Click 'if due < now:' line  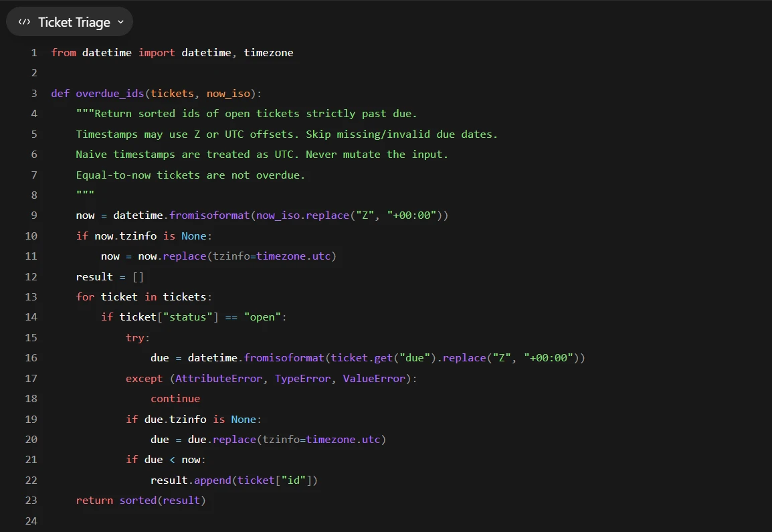click(x=165, y=460)
